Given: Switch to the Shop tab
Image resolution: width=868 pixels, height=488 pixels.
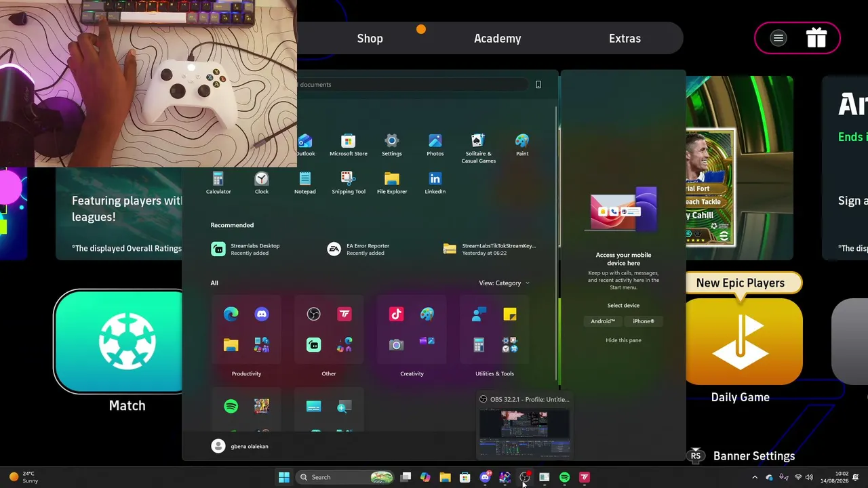Looking at the screenshot, I should coord(370,39).
